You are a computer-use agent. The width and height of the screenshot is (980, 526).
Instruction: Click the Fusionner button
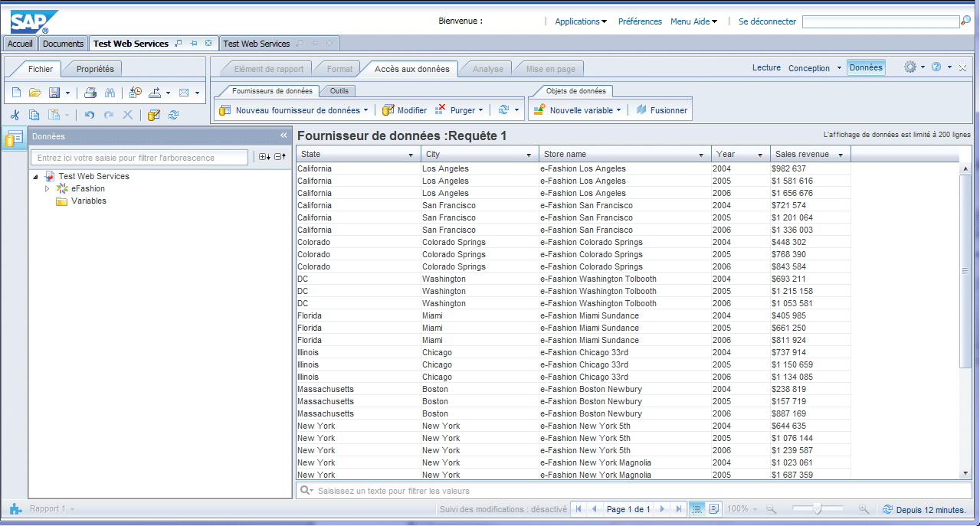(661, 110)
